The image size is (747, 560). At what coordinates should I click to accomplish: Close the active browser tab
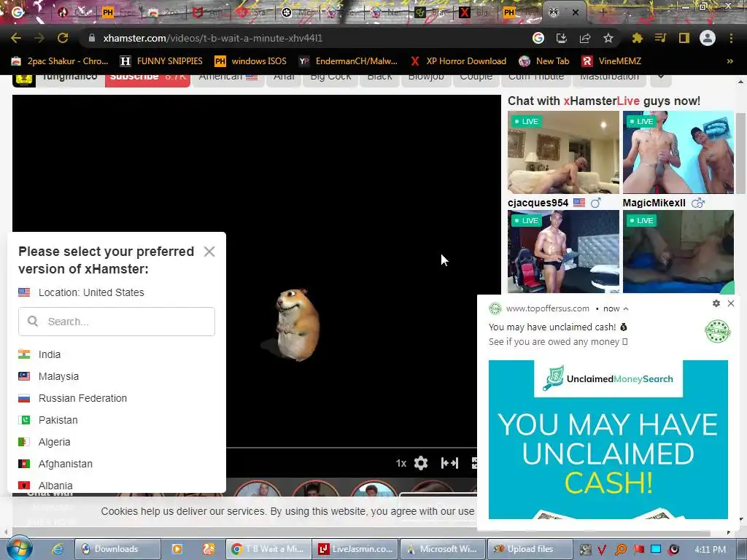click(575, 12)
